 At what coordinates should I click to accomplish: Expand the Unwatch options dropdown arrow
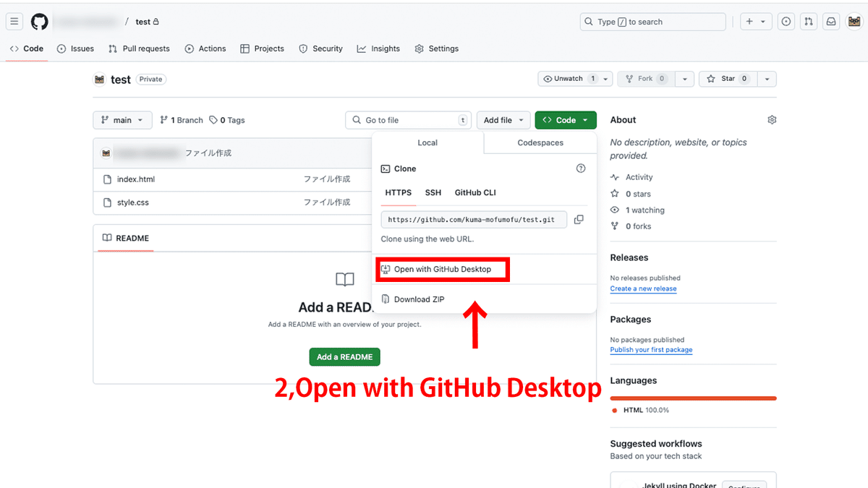click(606, 79)
